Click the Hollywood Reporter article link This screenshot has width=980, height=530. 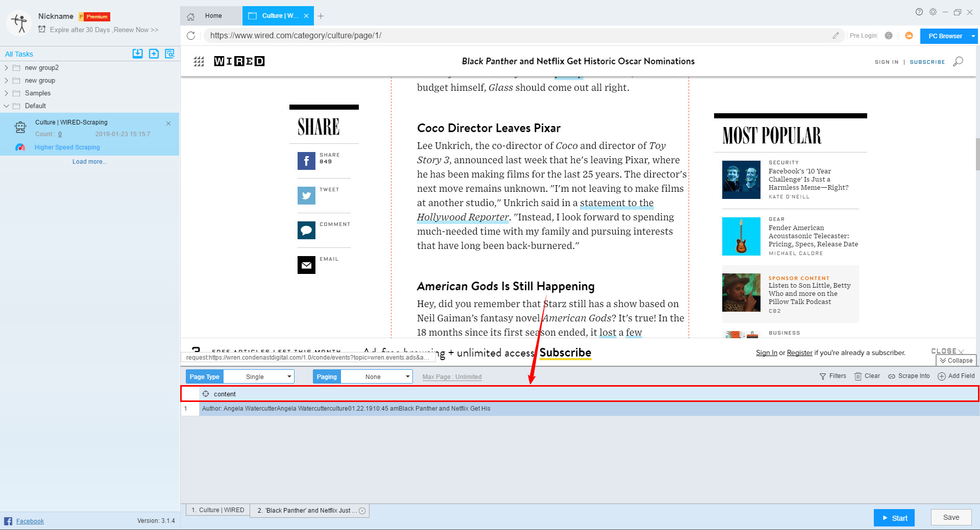[463, 217]
